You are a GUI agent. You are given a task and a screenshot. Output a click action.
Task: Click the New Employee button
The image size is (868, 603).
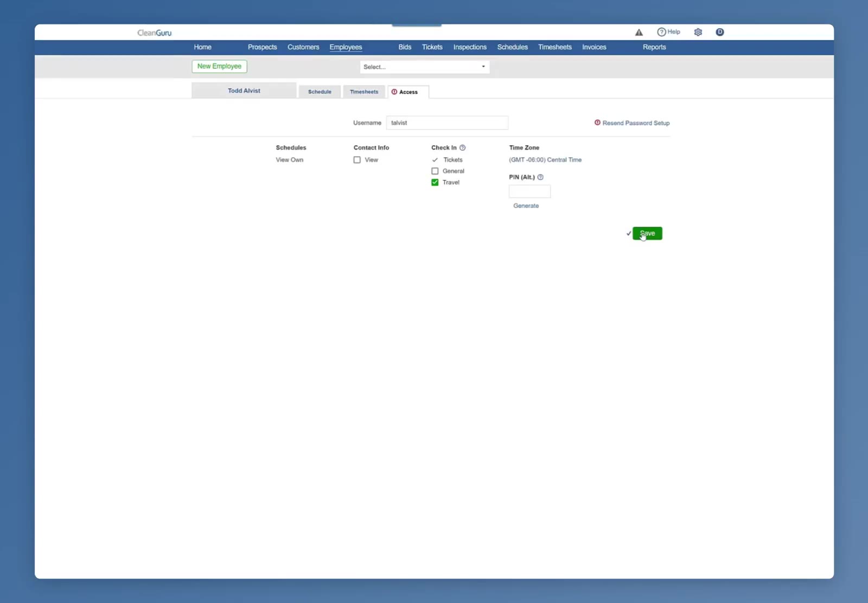[219, 66]
